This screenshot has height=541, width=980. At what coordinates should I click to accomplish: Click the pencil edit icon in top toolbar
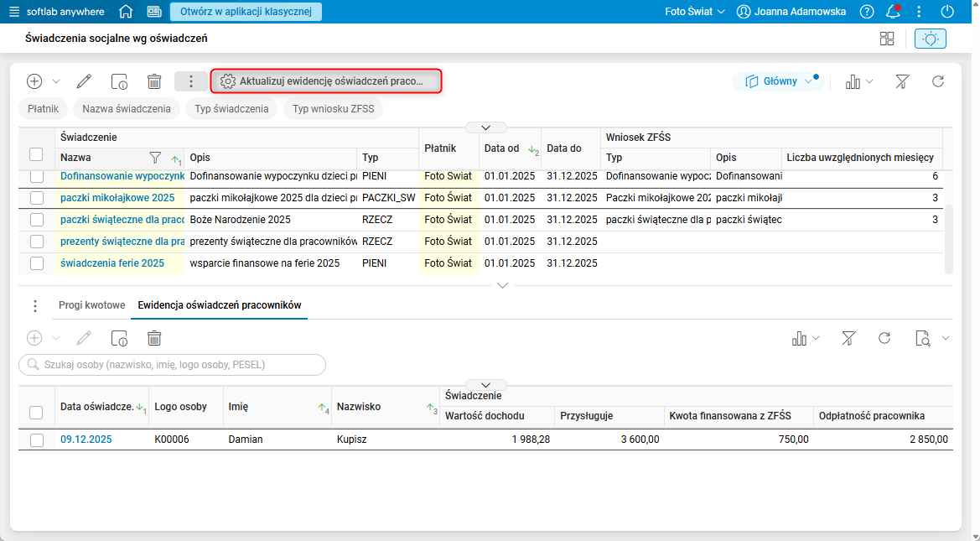84,81
